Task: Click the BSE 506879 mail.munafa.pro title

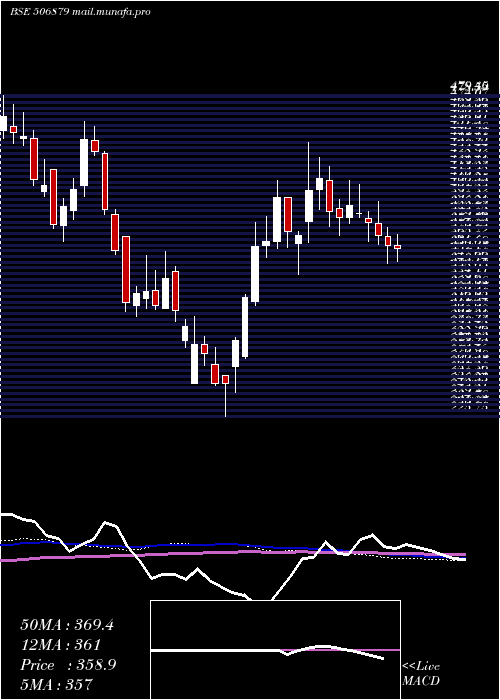Action: pos(80,12)
